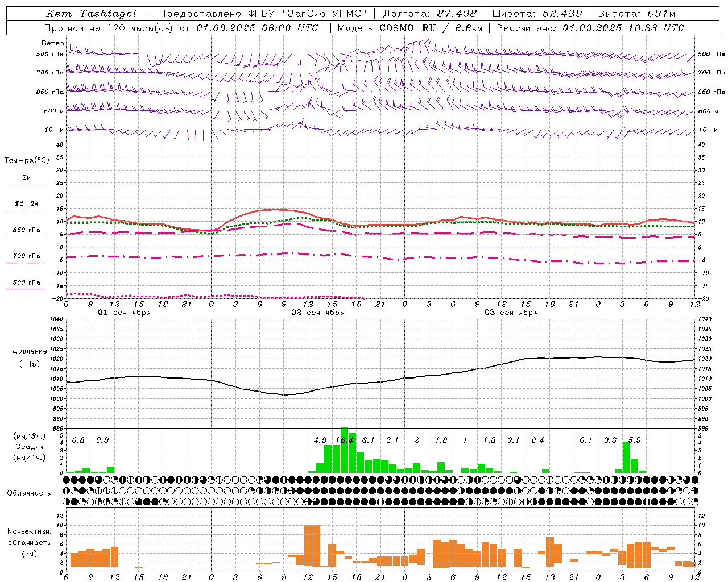
Task: Click the 5.9 precipitation total
Action: (x=635, y=440)
